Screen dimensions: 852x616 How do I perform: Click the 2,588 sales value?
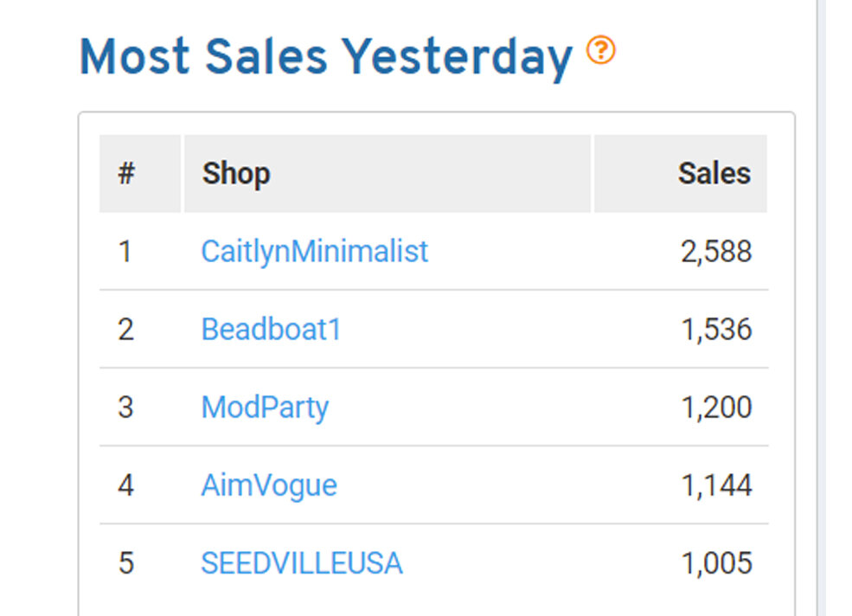[x=716, y=252]
